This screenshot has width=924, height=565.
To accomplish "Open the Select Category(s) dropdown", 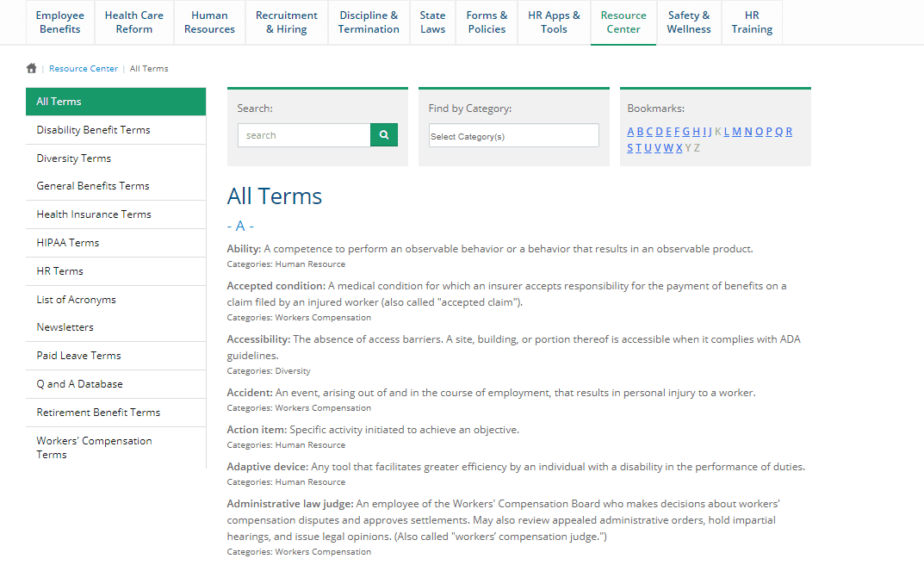I will coord(514,135).
